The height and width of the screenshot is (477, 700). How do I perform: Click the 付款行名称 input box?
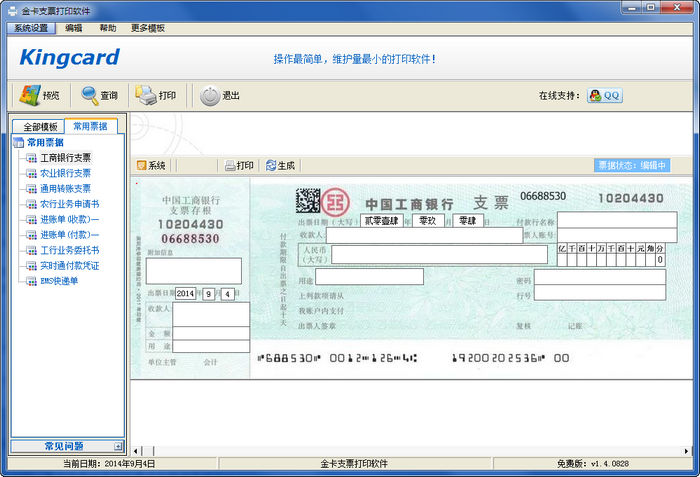point(617,220)
